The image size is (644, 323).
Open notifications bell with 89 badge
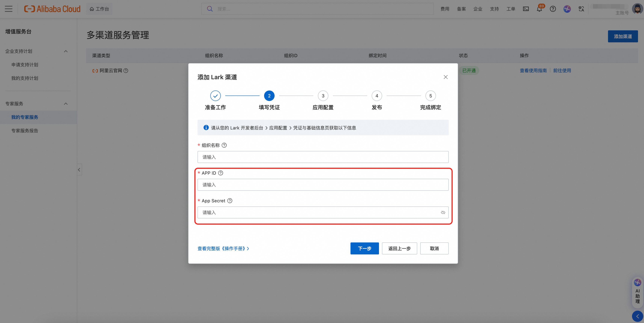pyautogui.click(x=539, y=9)
